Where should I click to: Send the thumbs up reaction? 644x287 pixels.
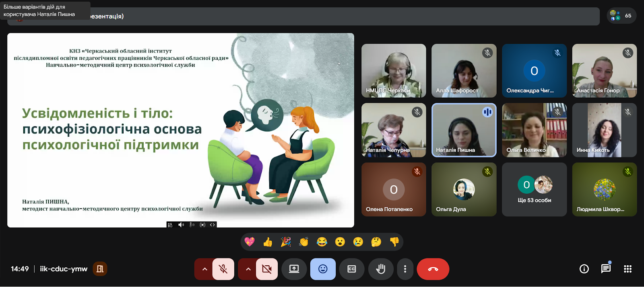268,242
